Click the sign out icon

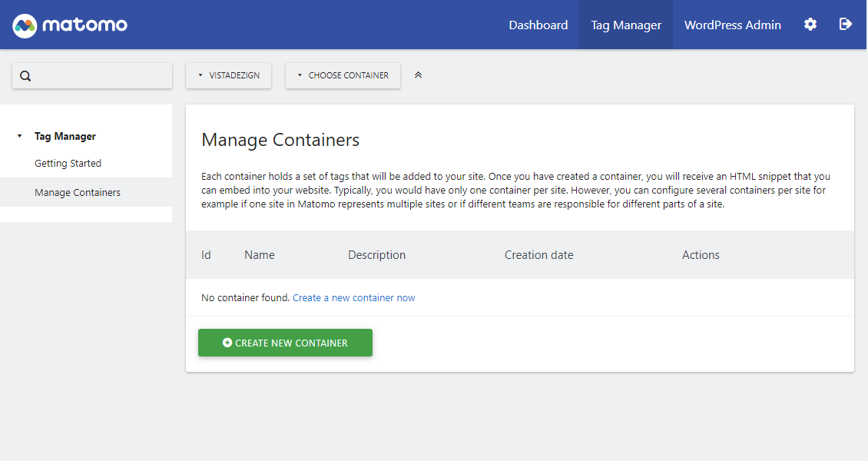pos(846,25)
